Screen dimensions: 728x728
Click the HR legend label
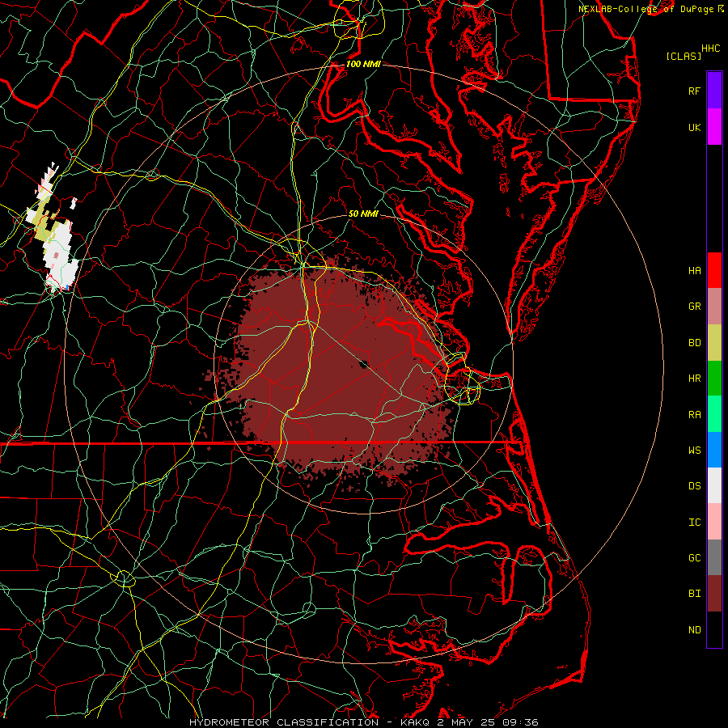(x=694, y=379)
